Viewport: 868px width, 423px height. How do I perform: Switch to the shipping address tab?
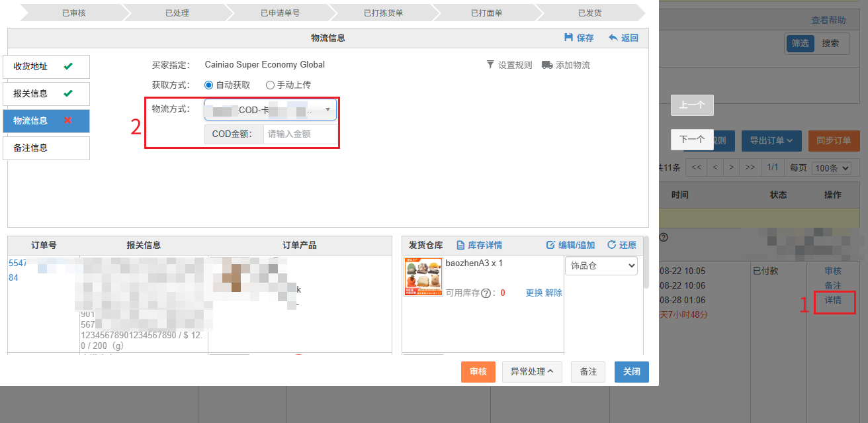[x=46, y=67]
